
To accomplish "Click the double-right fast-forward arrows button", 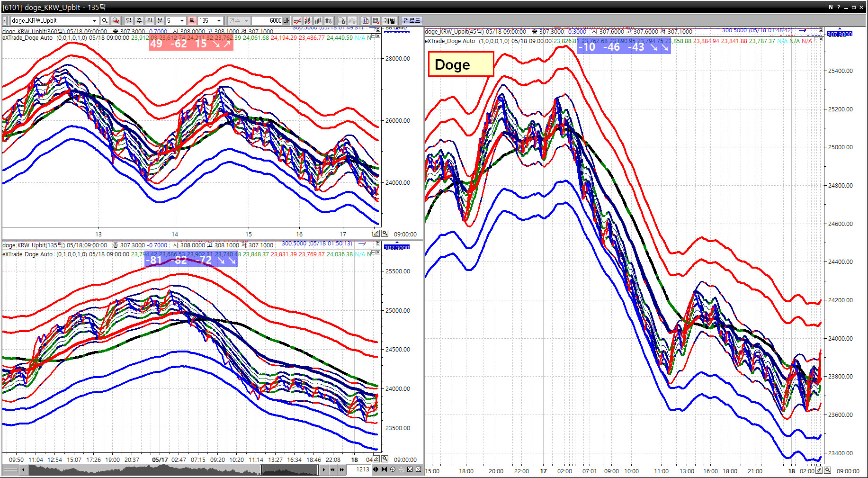I will point(341,469).
